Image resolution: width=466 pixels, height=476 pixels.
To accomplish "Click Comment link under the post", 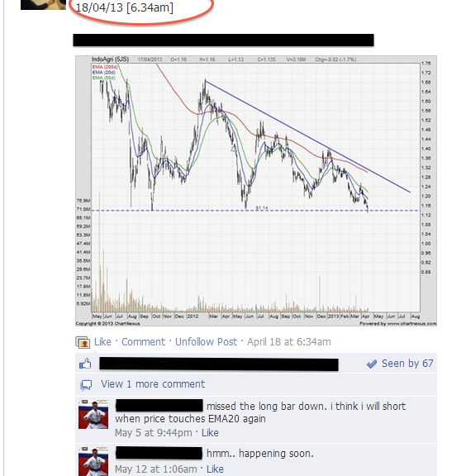I will coord(143,342).
